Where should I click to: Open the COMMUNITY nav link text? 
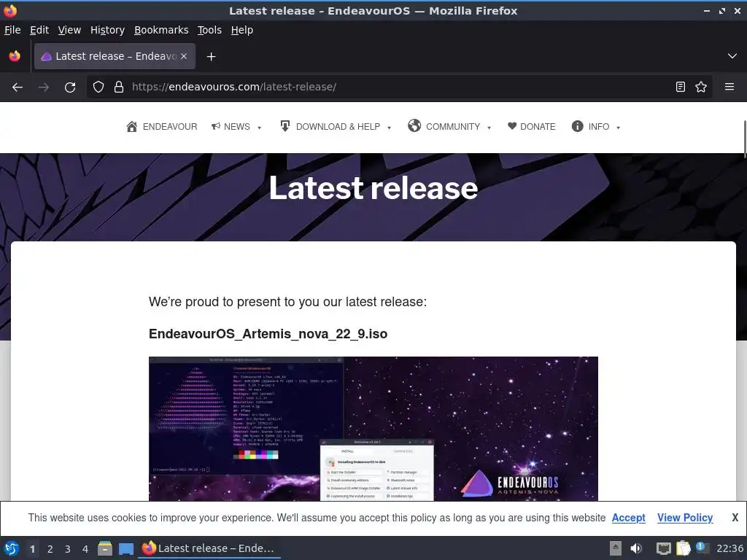453,127
